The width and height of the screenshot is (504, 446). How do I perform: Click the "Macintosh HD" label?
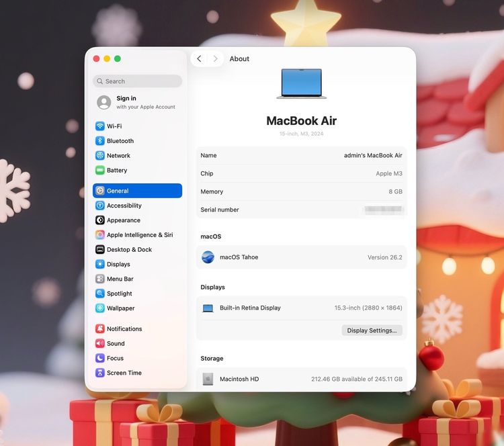[x=239, y=379]
